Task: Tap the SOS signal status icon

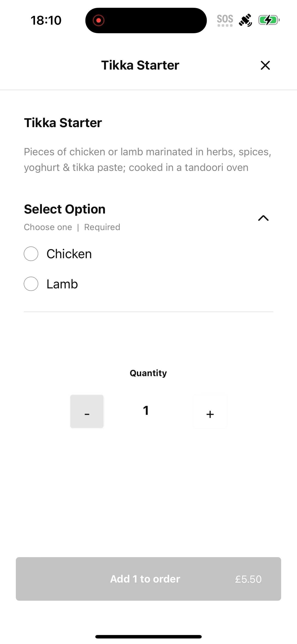Action: pos(225,20)
